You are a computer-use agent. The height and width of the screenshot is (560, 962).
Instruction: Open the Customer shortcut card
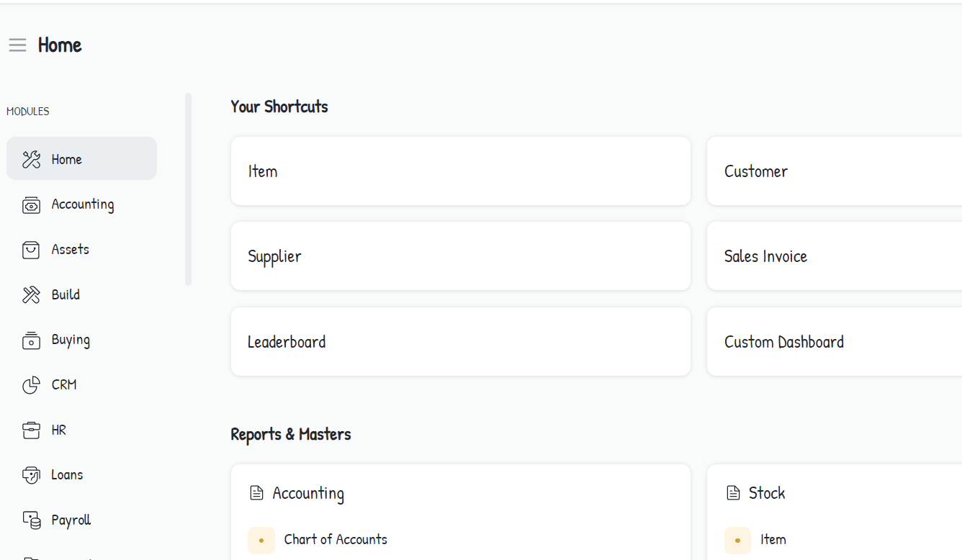coord(834,171)
